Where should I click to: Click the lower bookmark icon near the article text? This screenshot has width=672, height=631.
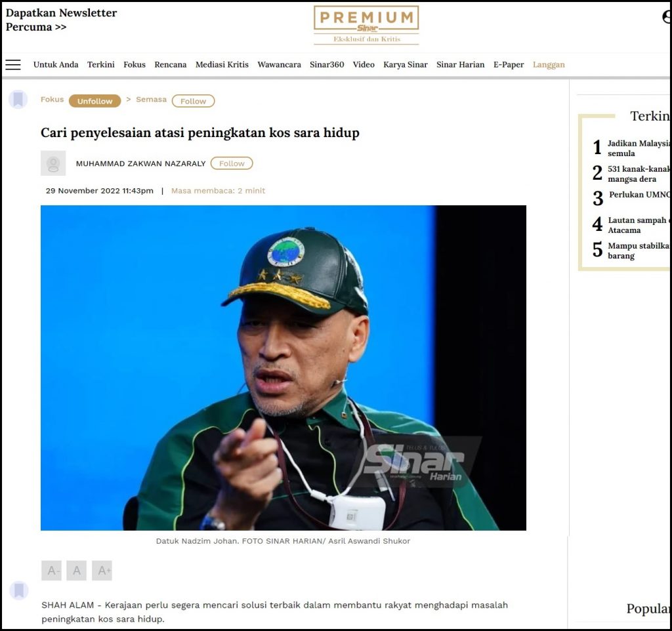(x=19, y=590)
